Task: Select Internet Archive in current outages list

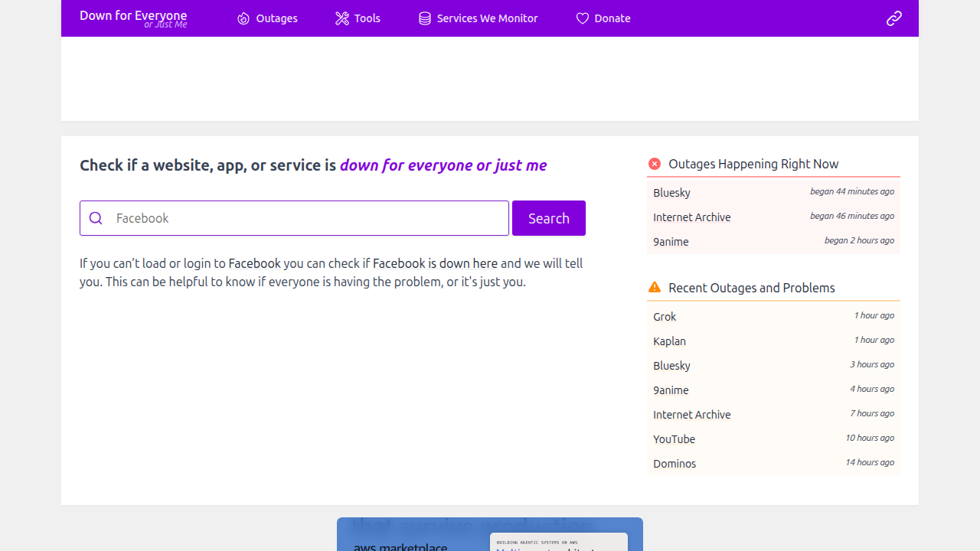Action: point(691,217)
